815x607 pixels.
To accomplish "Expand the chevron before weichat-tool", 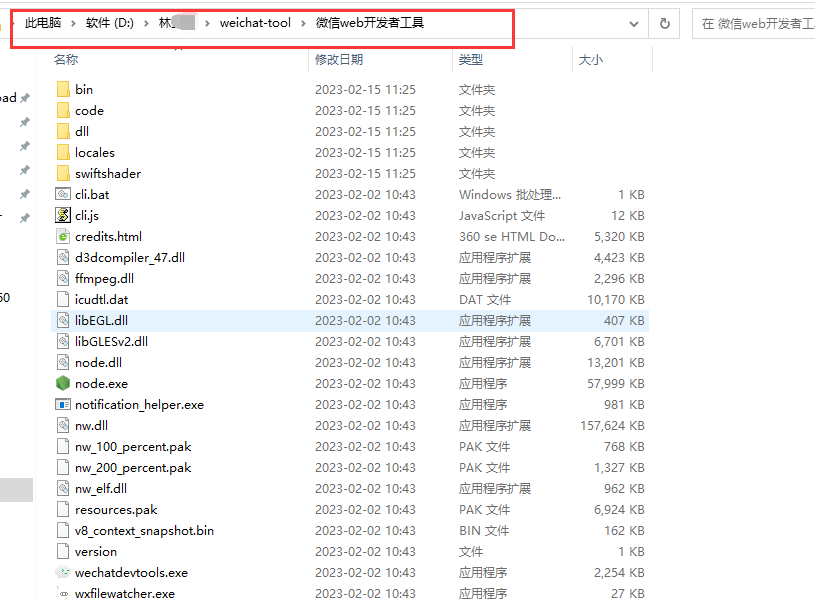I will pos(207,23).
